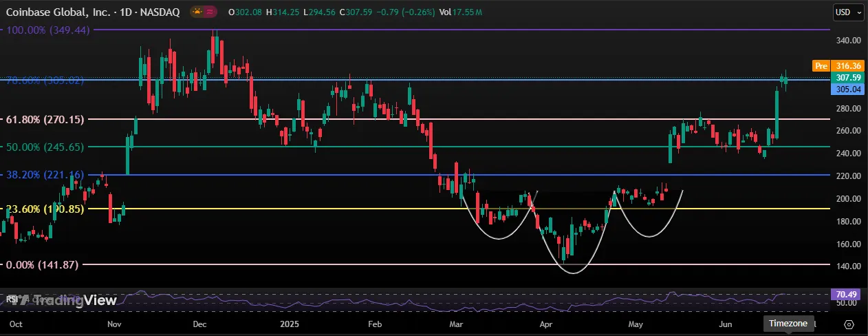868x336 pixels.
Task: Open the USD currency dropdown
Action: point(845,12)
